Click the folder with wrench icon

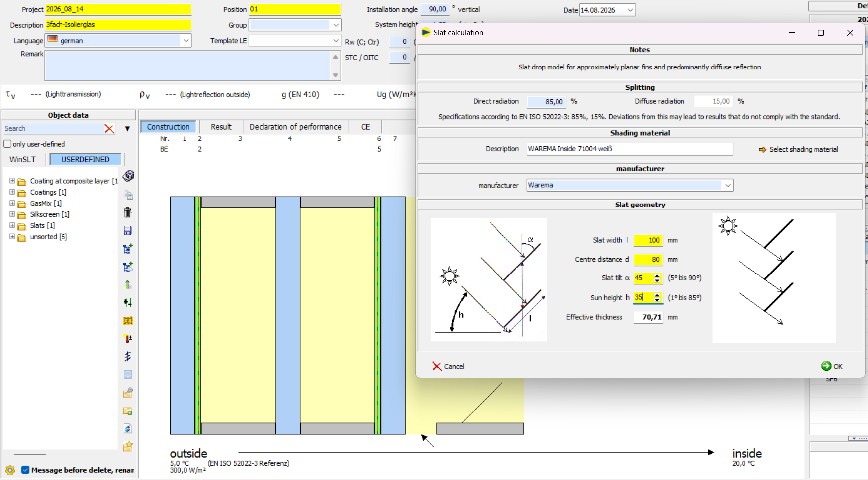pos(128,393)
